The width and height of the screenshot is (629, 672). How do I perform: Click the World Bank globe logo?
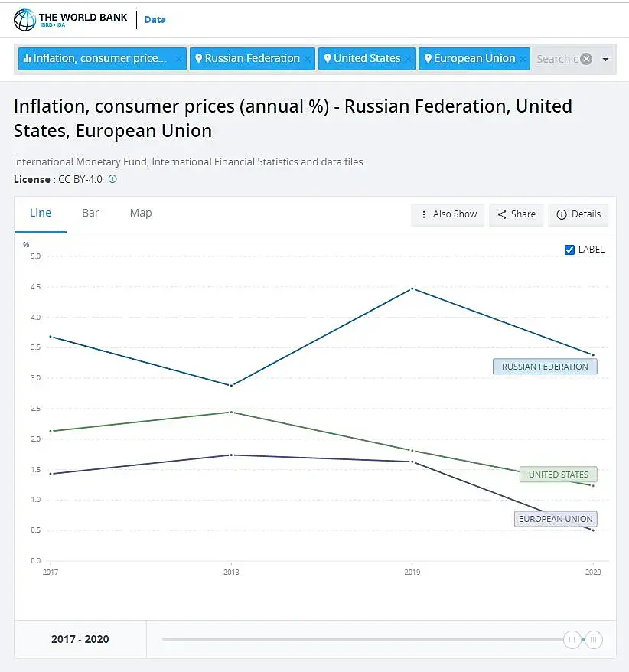(x=24, y=19)
